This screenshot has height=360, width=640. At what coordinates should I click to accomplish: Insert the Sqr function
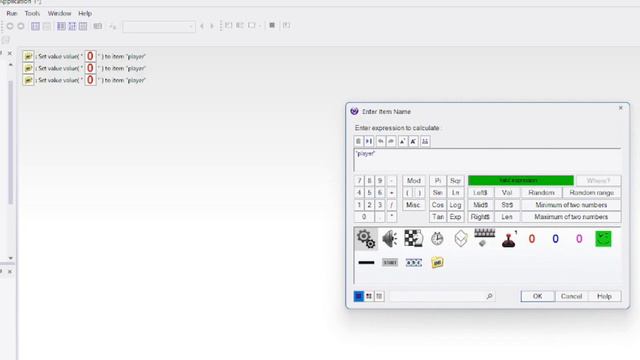click(455, 180)
